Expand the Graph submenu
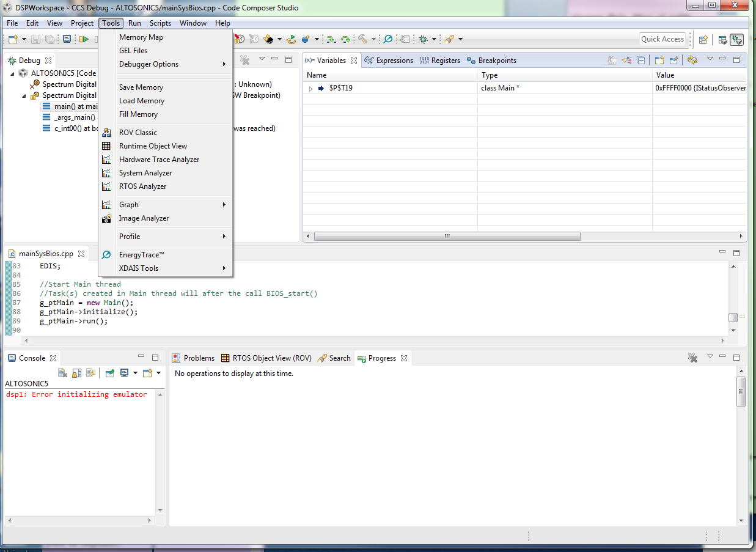756x552 pixels. tap(165, 205)
